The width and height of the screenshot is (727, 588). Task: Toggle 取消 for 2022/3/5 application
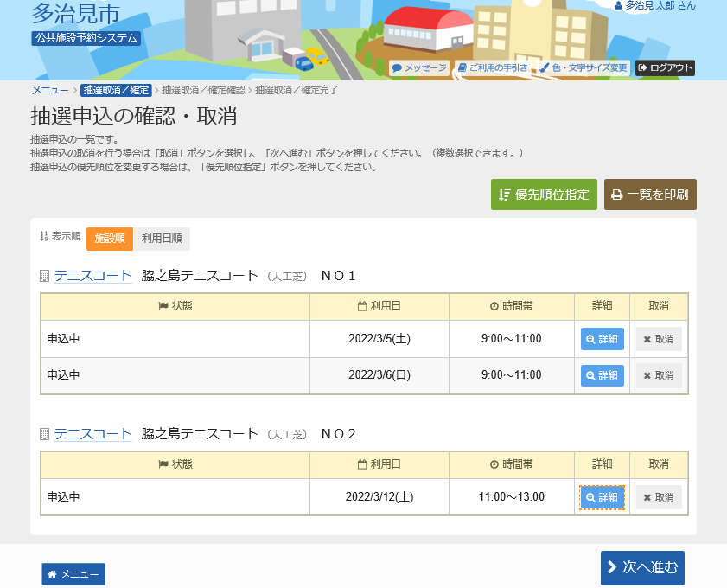coord(659,339)
